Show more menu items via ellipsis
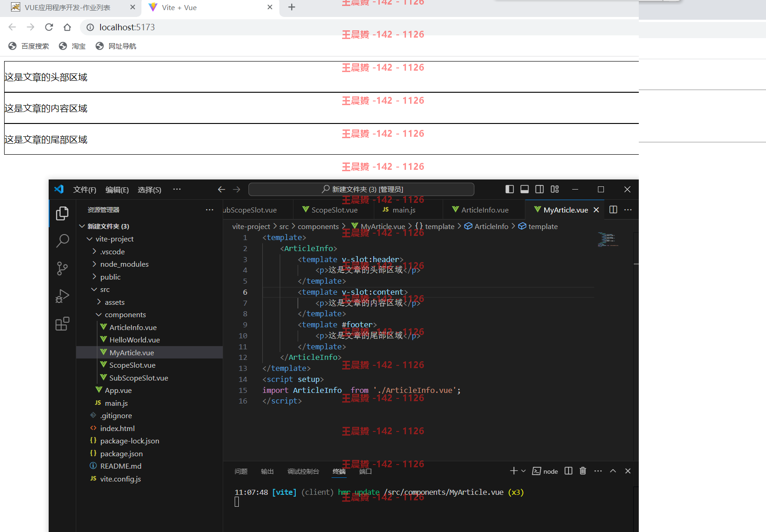 (x=177, y=189)
